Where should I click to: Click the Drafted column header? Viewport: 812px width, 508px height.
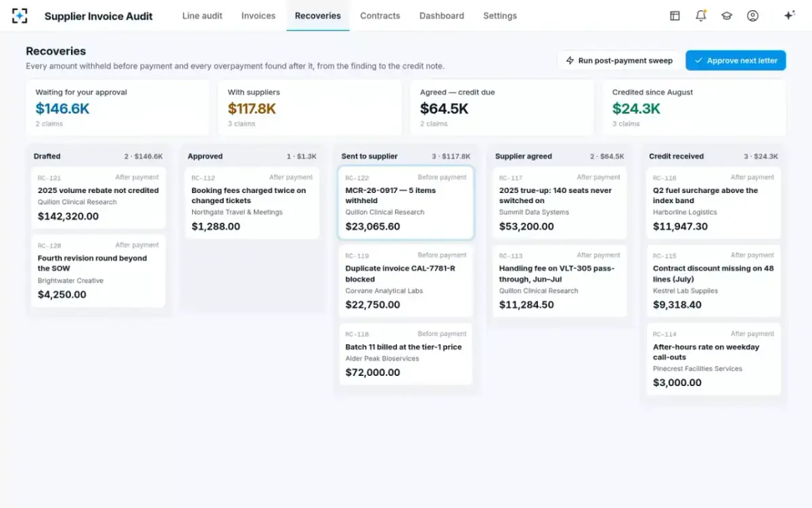click(x=98, y=156)
